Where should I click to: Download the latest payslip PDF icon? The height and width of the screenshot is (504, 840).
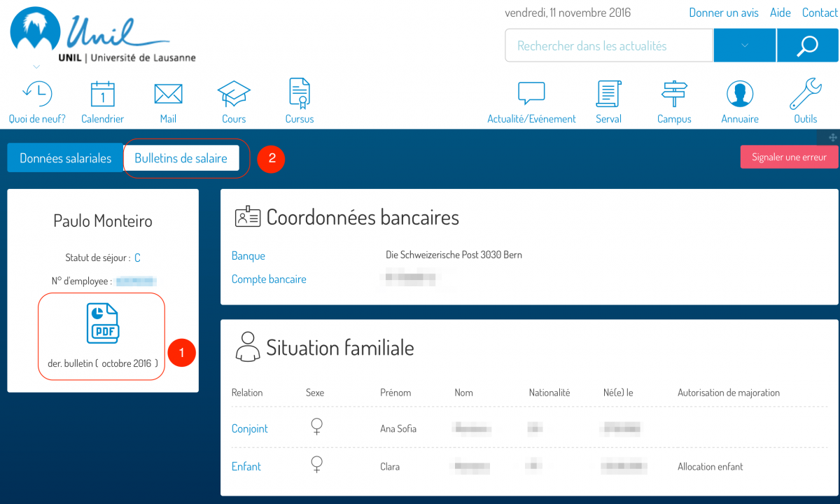click(102, 323)
